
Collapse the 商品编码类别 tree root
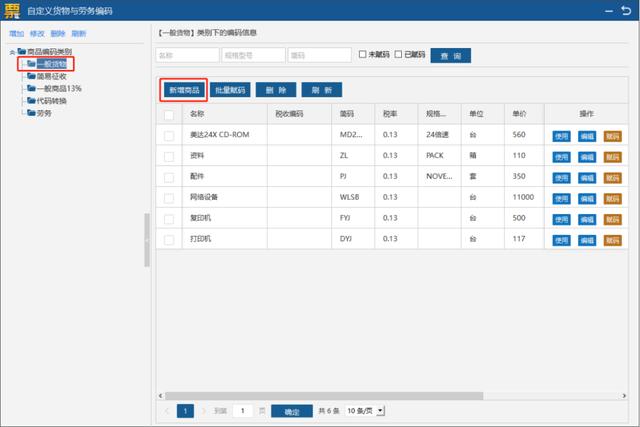coord(11,51)
